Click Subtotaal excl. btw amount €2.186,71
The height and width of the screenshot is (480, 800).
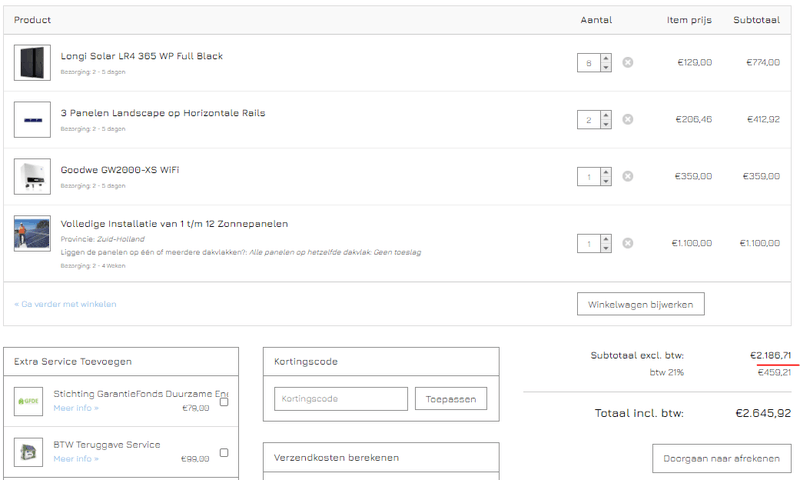(x=770, y=356)
